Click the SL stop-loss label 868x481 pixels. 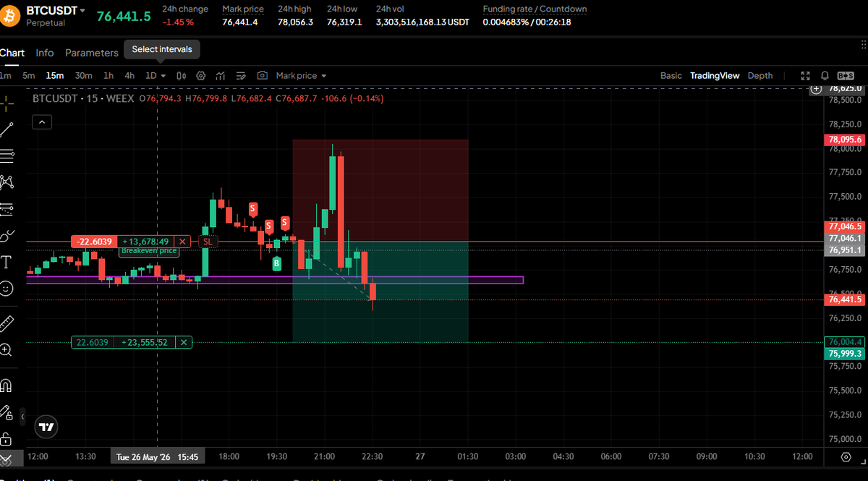[208, 242]
